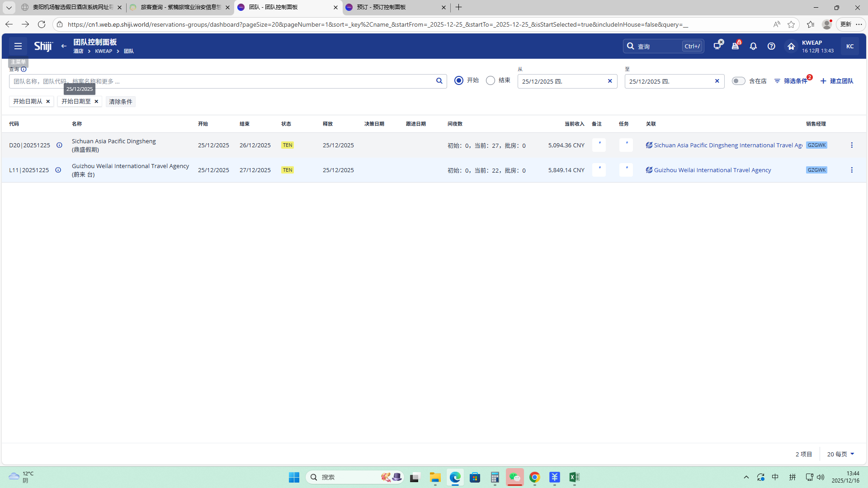Expand the 20 每页 page size dropdown
Viewport: 868px width, 488px height.
840,454
